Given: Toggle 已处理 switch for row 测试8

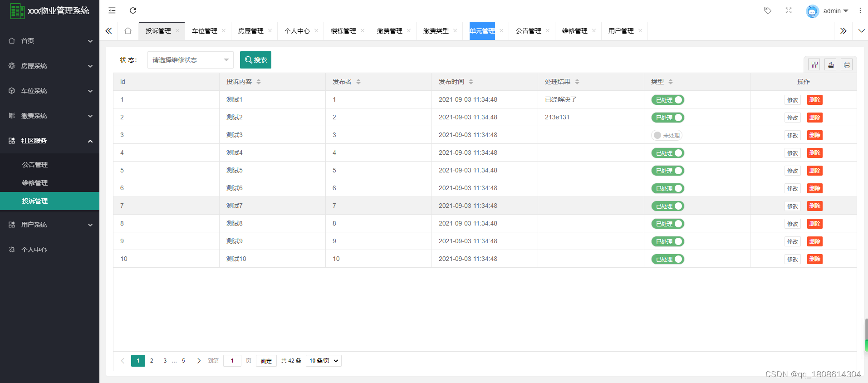Looking at the screenshot, I should point(668,224).
